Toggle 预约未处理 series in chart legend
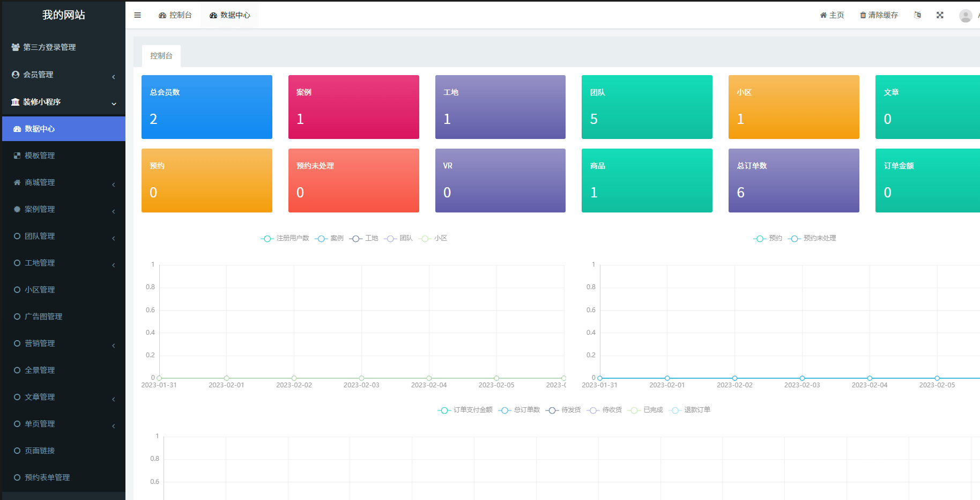The height and width of the screenshot is (500, 980). (x=812, y=238)
